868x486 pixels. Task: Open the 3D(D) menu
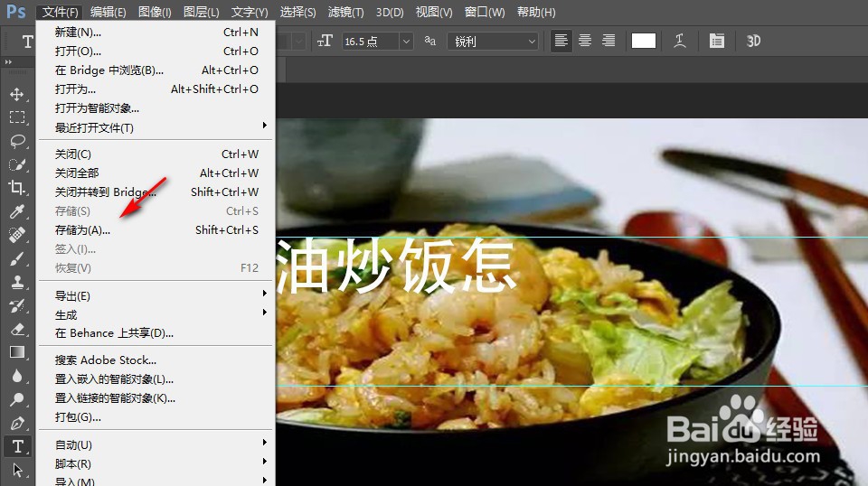pos(390,12)
